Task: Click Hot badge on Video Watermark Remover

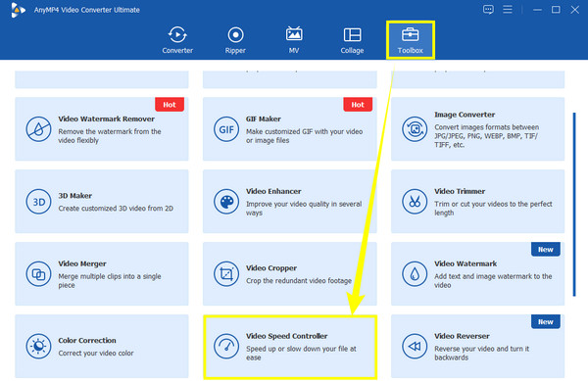Action: [170, 105]
